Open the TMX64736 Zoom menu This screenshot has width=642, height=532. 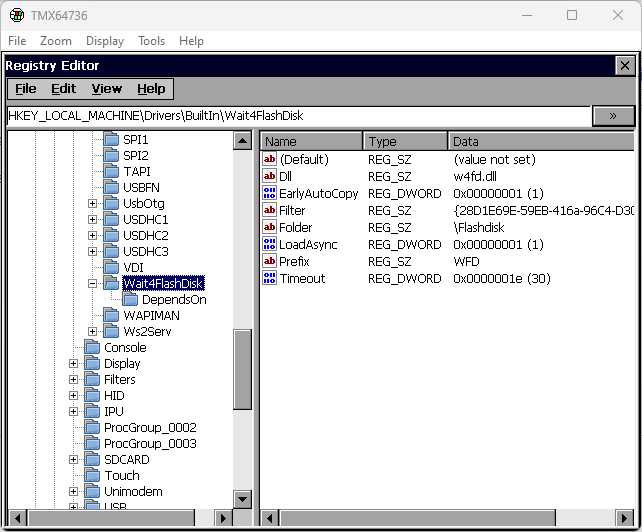[x=56, y=41]
